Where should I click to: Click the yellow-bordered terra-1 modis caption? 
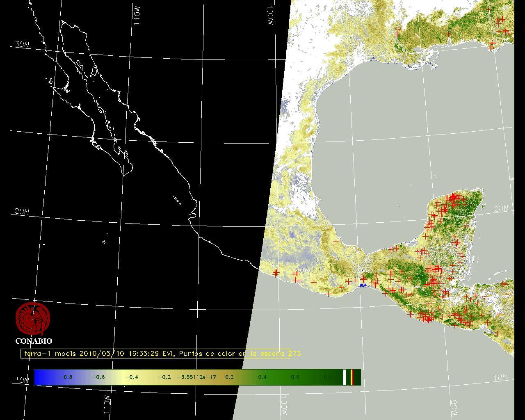[x=155, y=354]
